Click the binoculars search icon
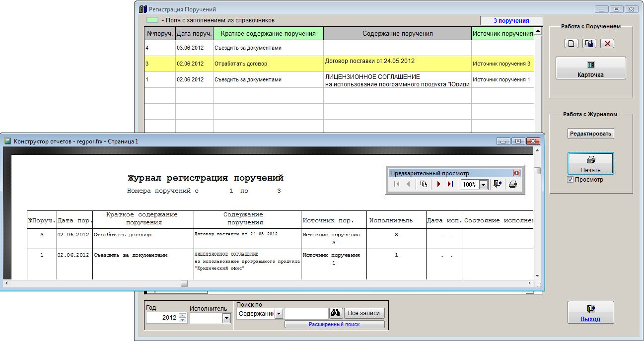This screenshot has height=341, width=644. pos(336,313)
